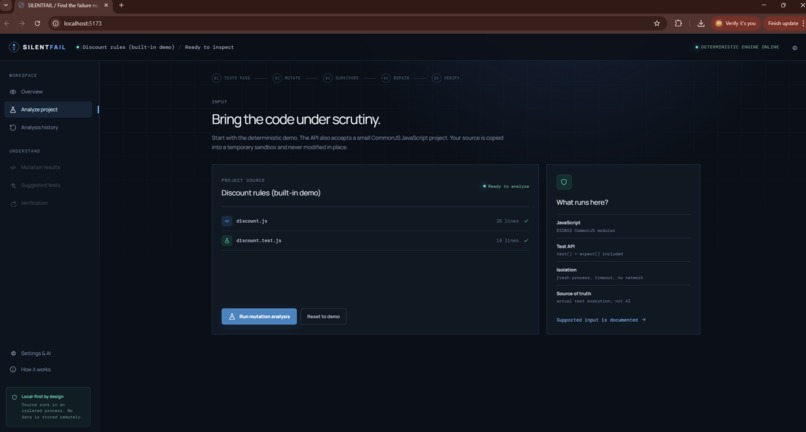
Task: Go to Suggested tests in sidebar
Action: (48, 185)
